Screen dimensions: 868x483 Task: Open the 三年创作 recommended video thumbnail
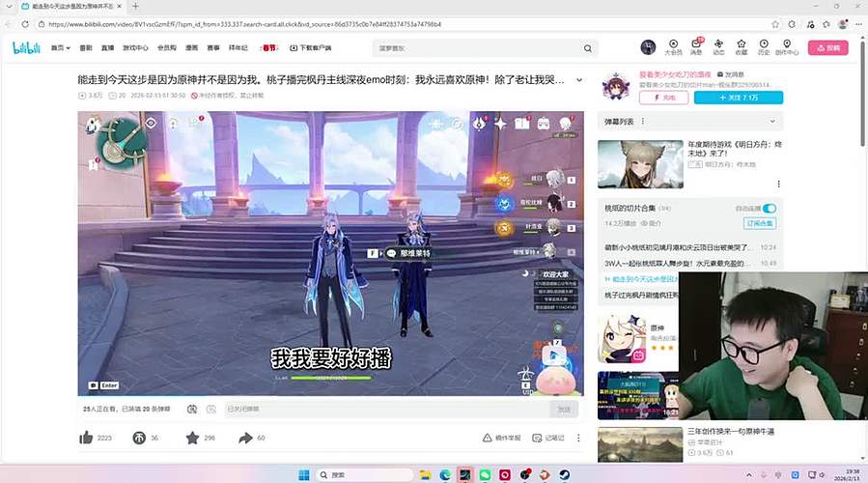640,444
